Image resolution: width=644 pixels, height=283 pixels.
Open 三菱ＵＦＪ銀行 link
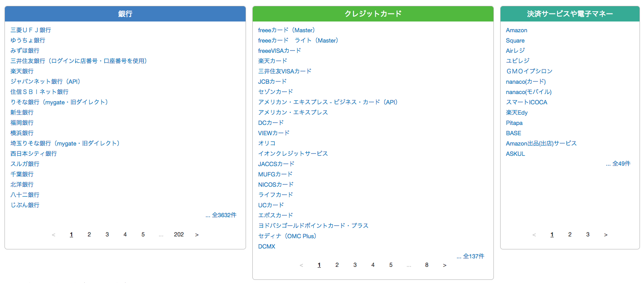(x=30, y=30)
